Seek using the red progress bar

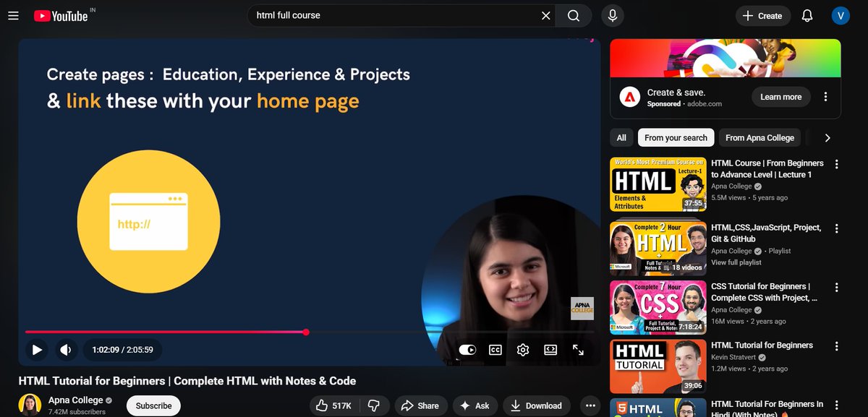point(310,332)
